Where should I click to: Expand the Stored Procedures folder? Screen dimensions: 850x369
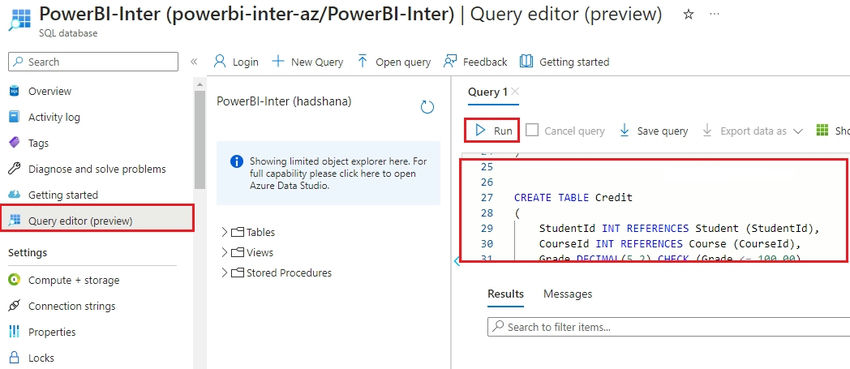pyautogui.click(x=224, y=273)
